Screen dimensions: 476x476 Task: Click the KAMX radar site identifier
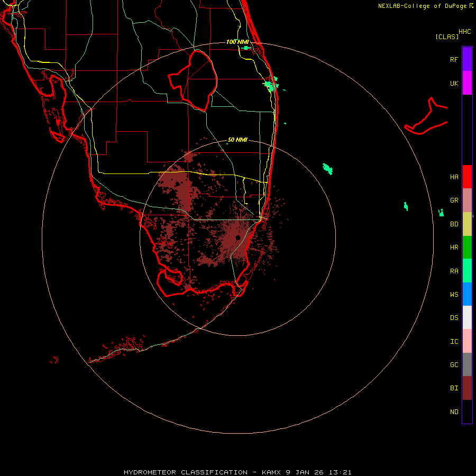tap(271, 472)
